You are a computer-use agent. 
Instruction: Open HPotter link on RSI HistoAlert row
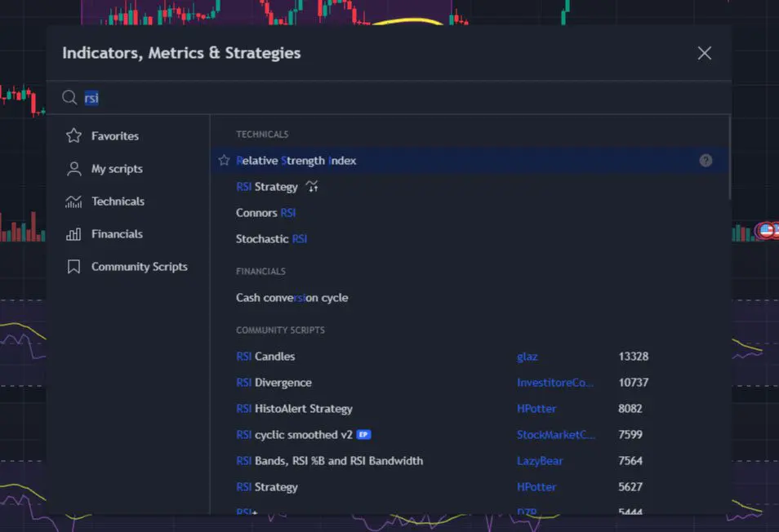[536, 409]
